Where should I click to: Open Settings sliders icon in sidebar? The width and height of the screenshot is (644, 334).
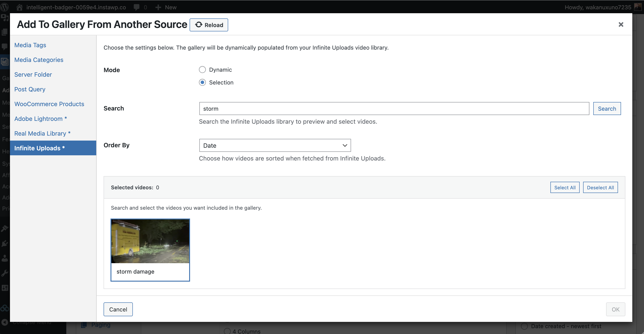[5, 288]
